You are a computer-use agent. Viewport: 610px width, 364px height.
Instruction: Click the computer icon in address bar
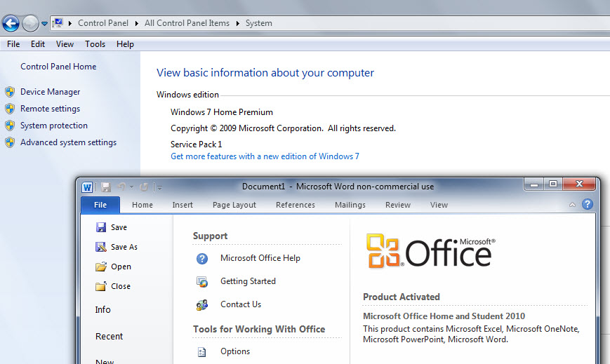(58, 23)
